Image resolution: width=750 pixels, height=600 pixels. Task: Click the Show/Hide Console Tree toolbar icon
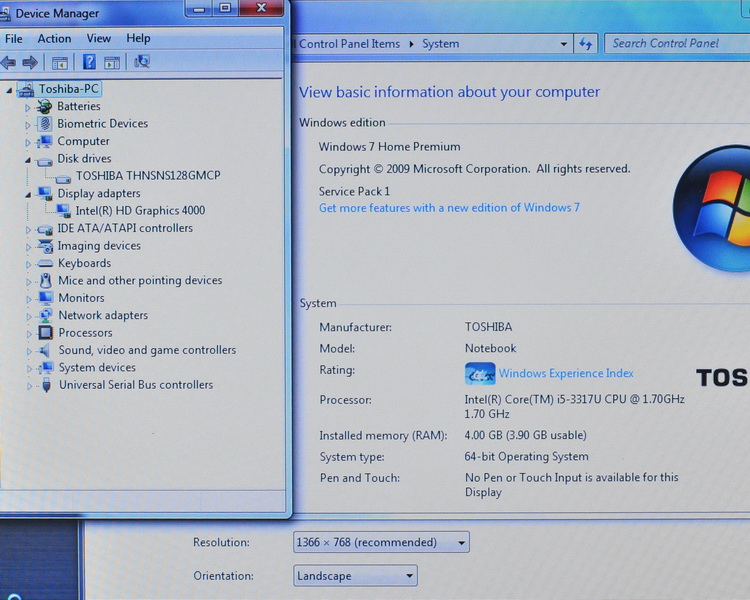[60, 63]
